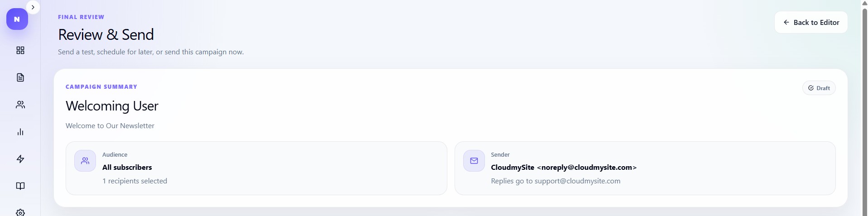This screenshot has height=216, width=868.
Task: Click the scrollbar up arrow
Action: [864, 4]
